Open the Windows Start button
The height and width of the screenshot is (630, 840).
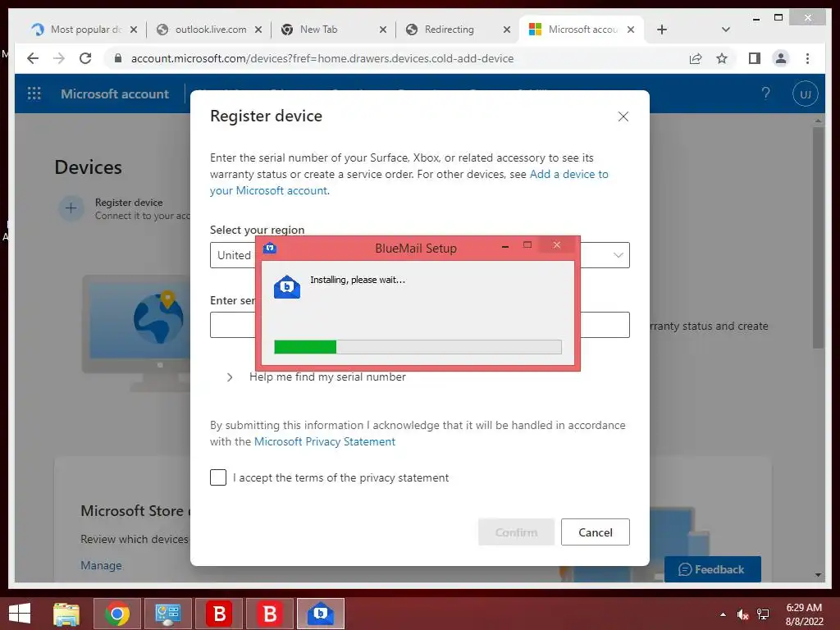(20, 614)
